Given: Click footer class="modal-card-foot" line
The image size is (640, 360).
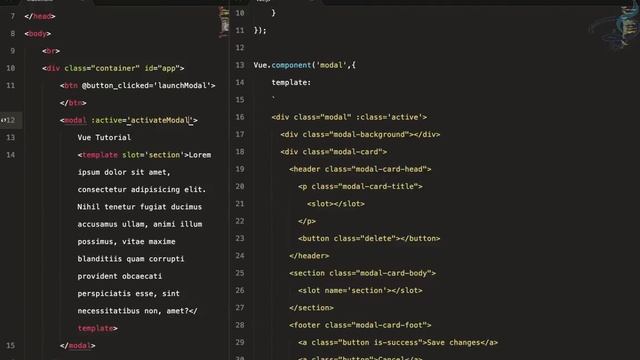Looking at the screenshot, I should (x=360, y=325).
